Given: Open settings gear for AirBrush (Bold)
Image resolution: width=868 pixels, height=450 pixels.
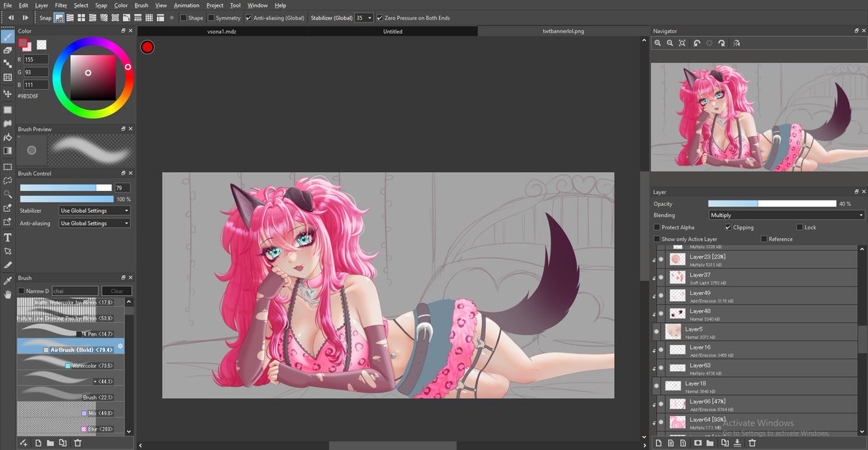Looking at the screenshot, I should (x=120, y=348).
